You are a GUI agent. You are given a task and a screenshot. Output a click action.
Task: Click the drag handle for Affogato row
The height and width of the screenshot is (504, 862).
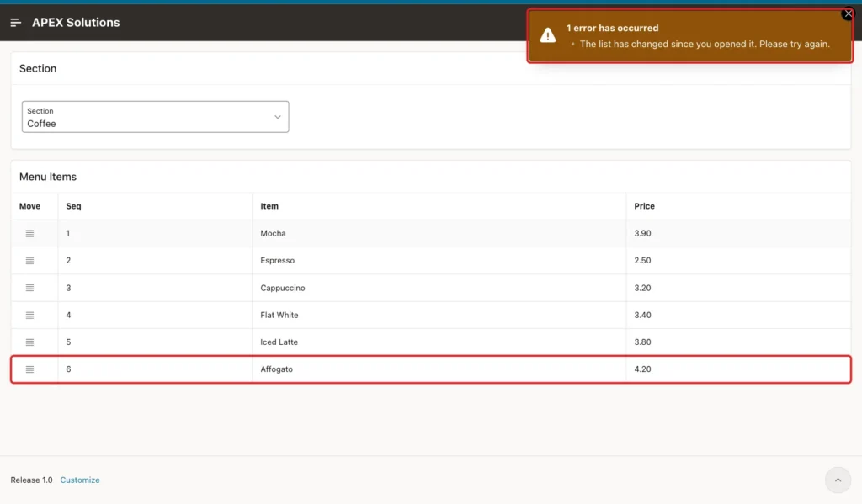tap(29, 369)
